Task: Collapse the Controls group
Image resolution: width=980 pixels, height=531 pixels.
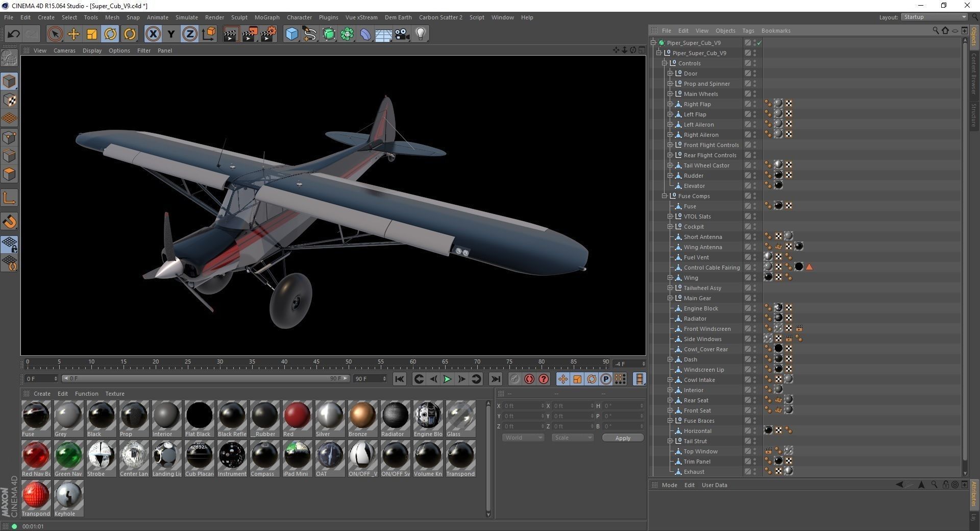Action: [665, 63]
